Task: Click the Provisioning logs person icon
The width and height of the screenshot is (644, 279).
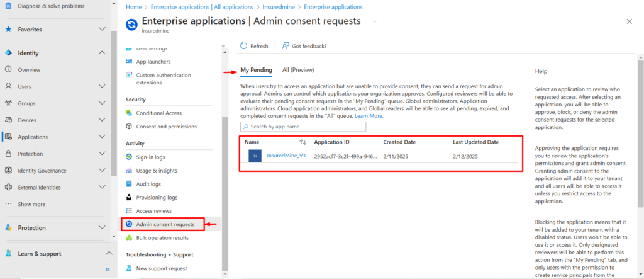Action: coord(129,198)
